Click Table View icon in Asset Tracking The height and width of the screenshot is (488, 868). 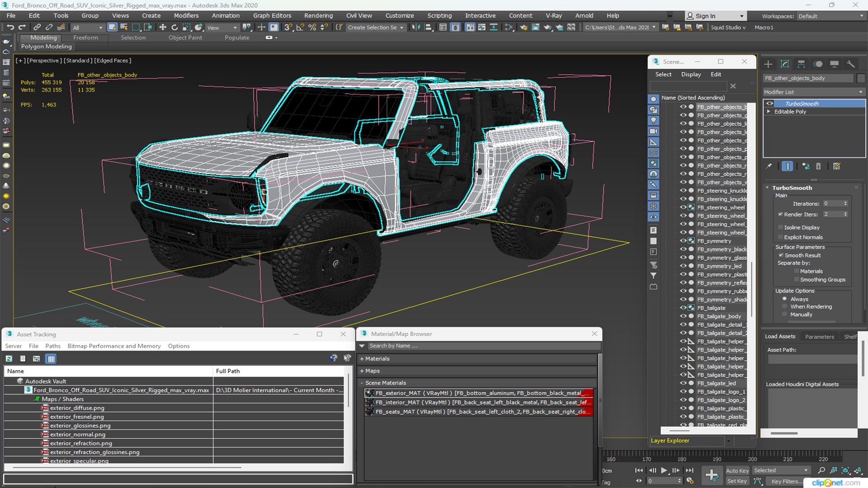(51, 359)
